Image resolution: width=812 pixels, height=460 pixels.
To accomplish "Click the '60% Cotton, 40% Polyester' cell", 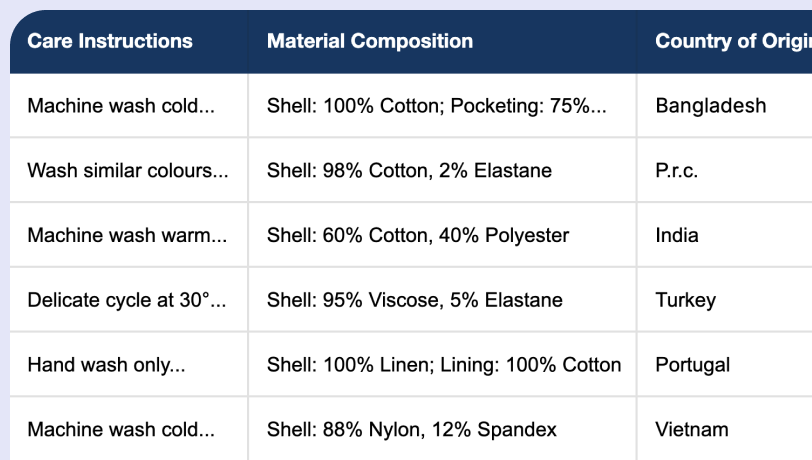I will coord(418,236).
